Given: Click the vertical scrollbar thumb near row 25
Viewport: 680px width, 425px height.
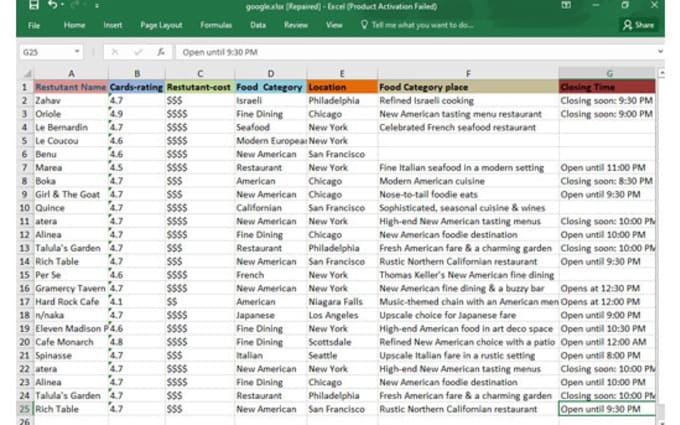Looking at the screenshot, I should (x=661, y=410).
